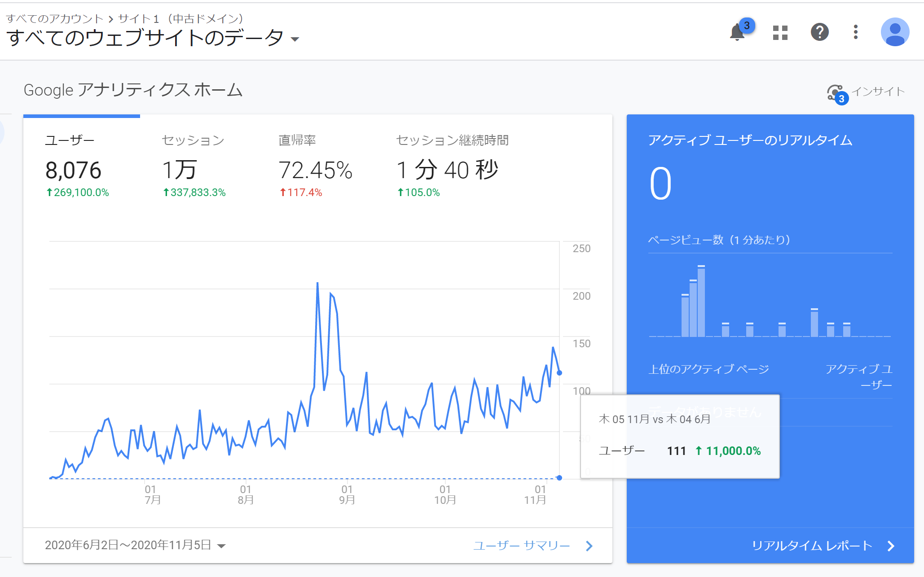Screen dimensions: 924x577
Task: Open the date range 2020年6月2日～2020年11月5日 dropdown
Action: (134, 545)
